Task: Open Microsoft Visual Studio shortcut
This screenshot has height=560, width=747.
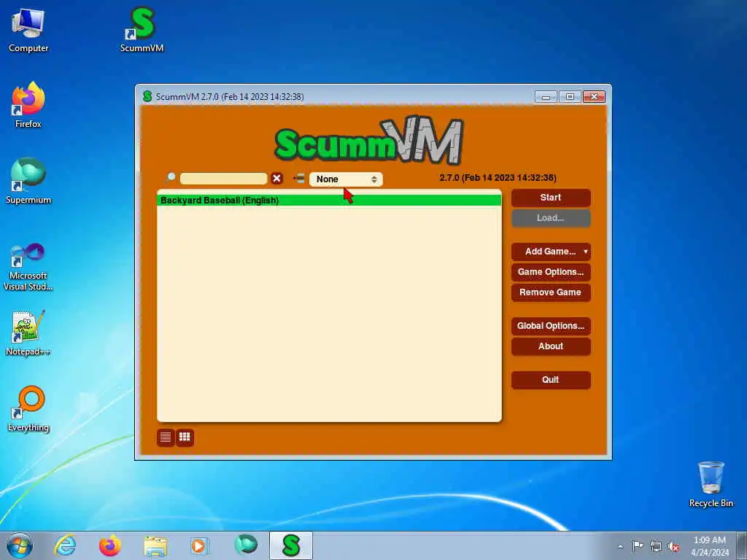Action: (28, 267)
